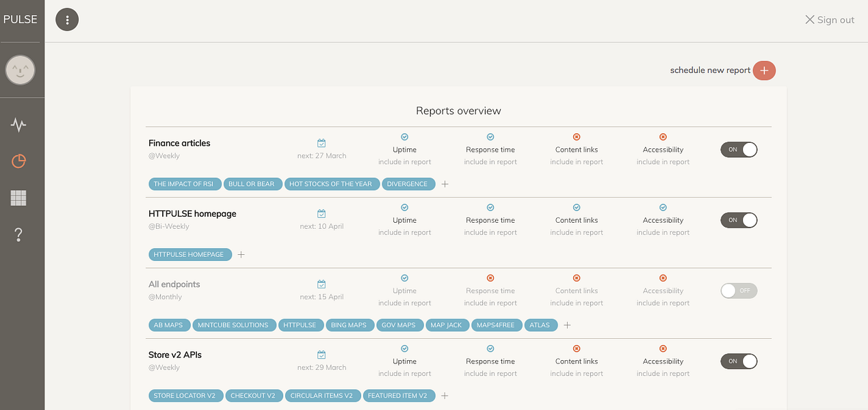This screenshot has height=410, width=868.
Task: Add a tag to Store v2 APIs report
Action: point(445,396)
